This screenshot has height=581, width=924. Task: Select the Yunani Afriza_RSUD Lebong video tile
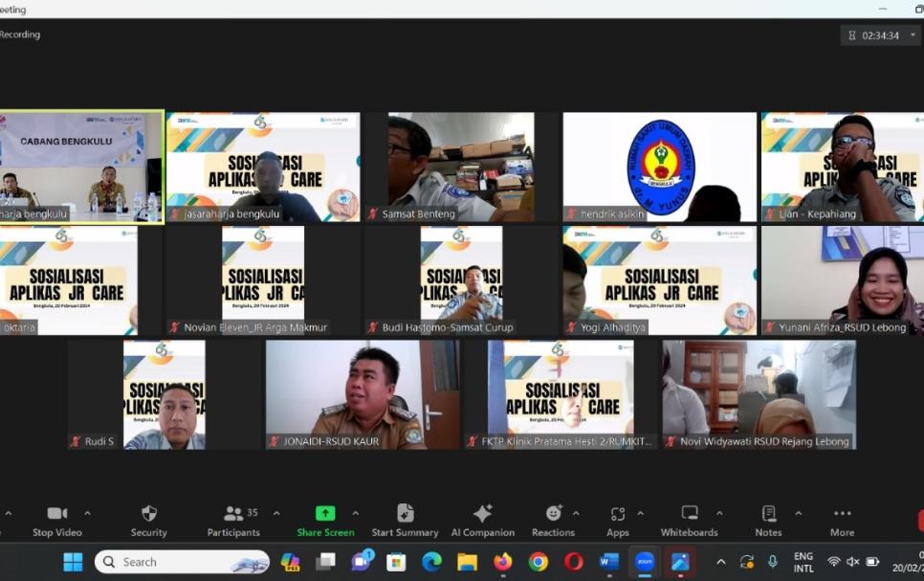843,280
